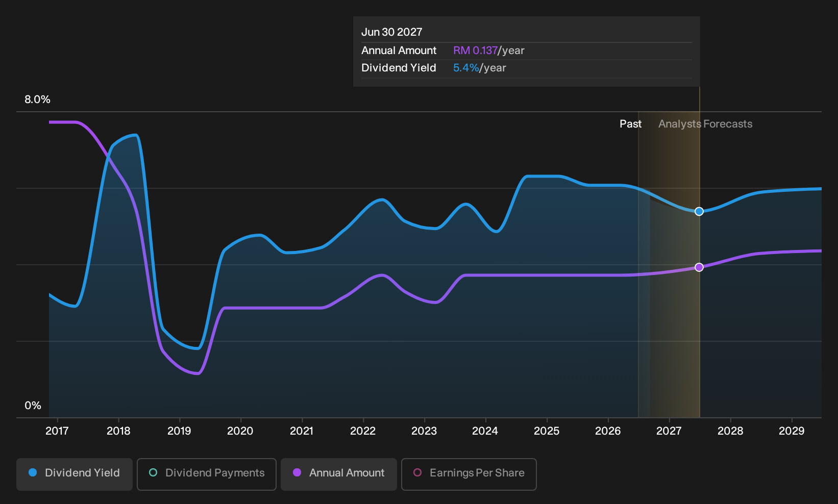Image resolution: width=838 pixels, height=504 pixels.
Task: Click the blue Dividend Yield legend dot
Action: (x=33, y=472)
